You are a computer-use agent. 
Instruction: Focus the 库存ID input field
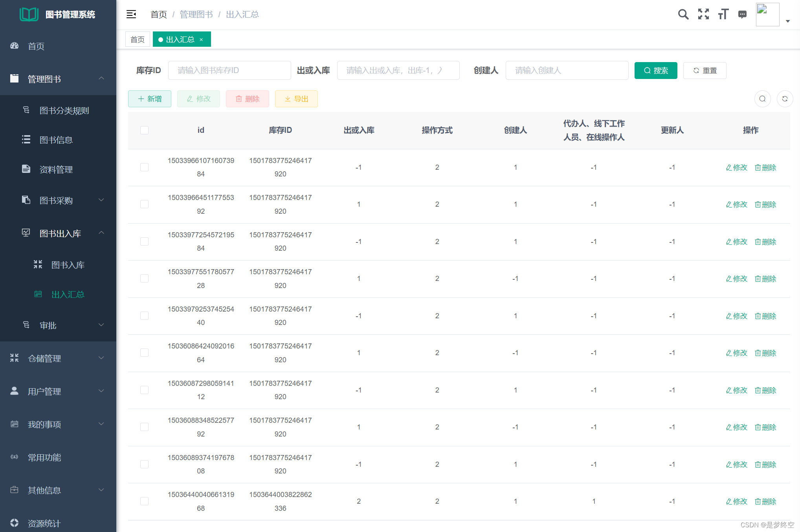point(229,71)
